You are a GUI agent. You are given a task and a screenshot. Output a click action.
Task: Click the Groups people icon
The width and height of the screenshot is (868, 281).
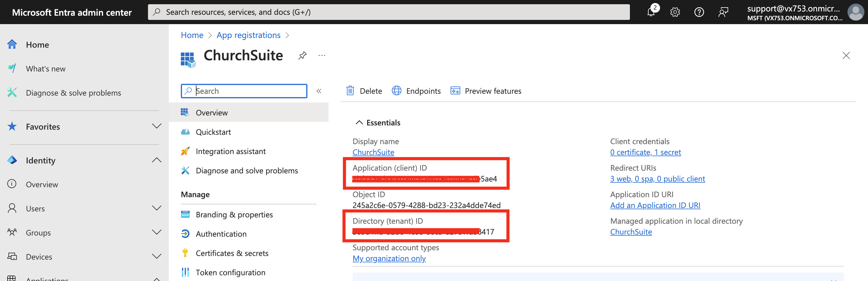point(12,232)
